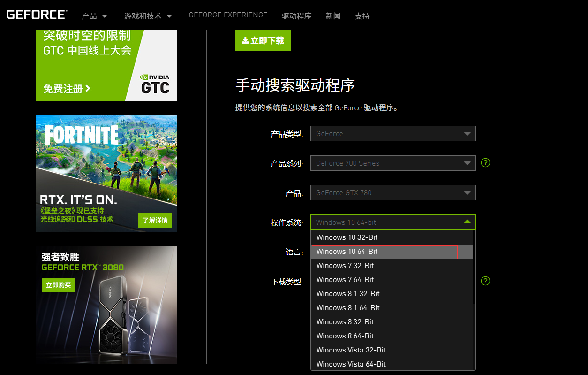
Task: Expand the 产品类型 GeForce dropdown
Action: point(393,134)
